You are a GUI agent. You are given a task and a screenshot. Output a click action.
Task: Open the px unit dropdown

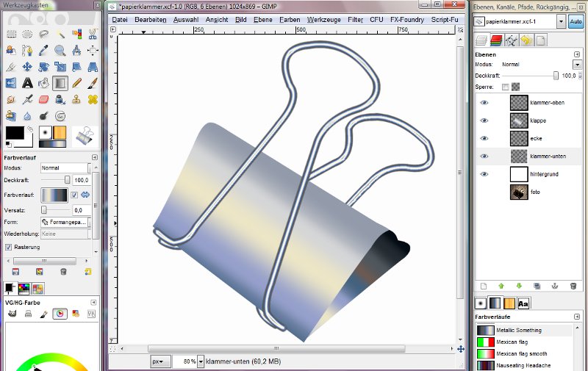point(159,361)
